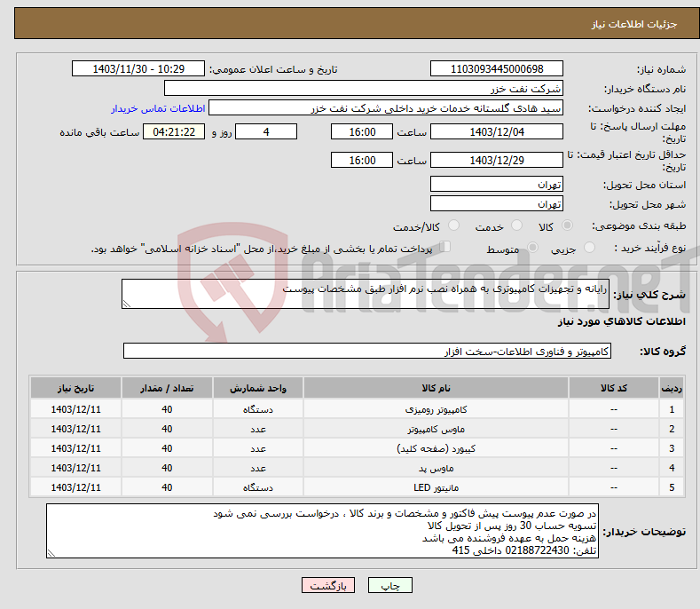This screenshot has width=700, height=609.
Task: Select the خدمت radio button
Action: [x=516, y=225]
